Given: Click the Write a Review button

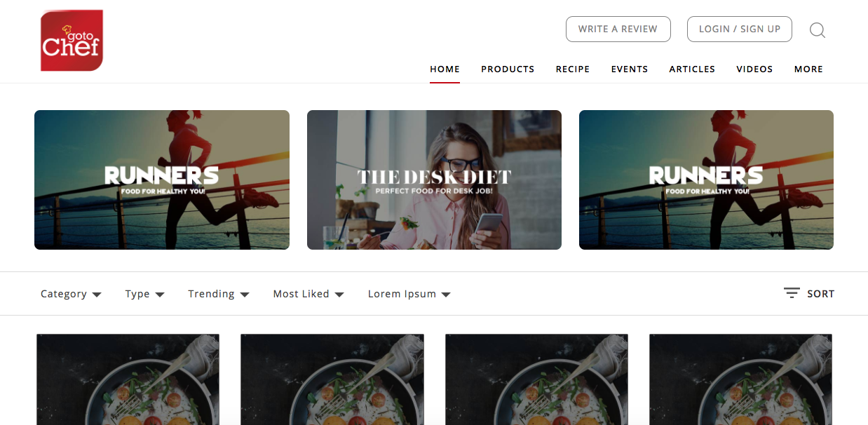Looking at the screenshot, I should coord(618,29).
